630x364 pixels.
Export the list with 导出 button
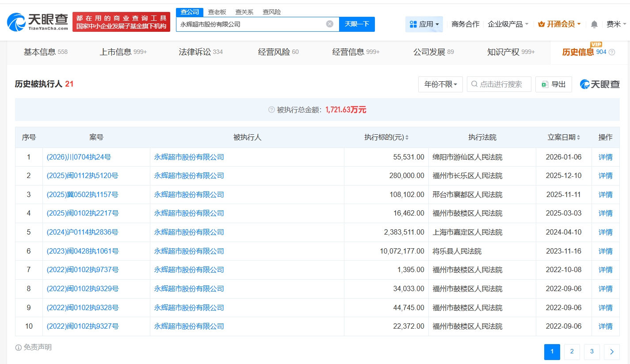tap(554, 84)
